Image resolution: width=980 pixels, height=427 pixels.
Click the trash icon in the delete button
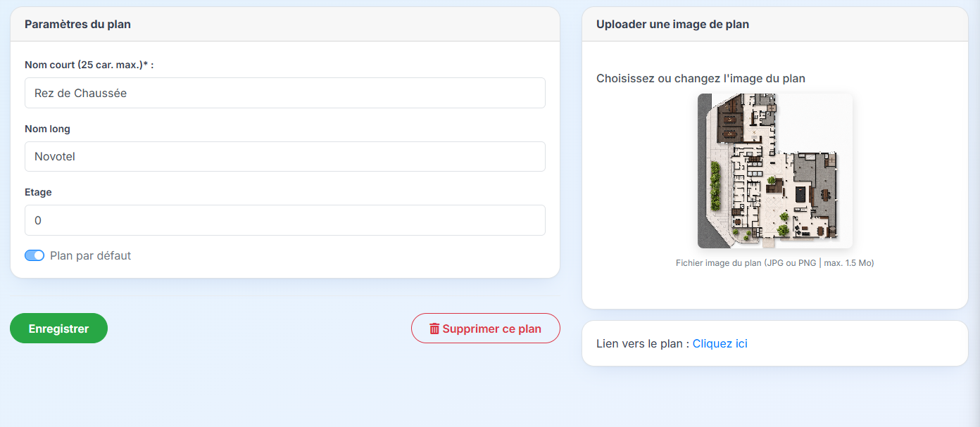click(x=434, y=329)
